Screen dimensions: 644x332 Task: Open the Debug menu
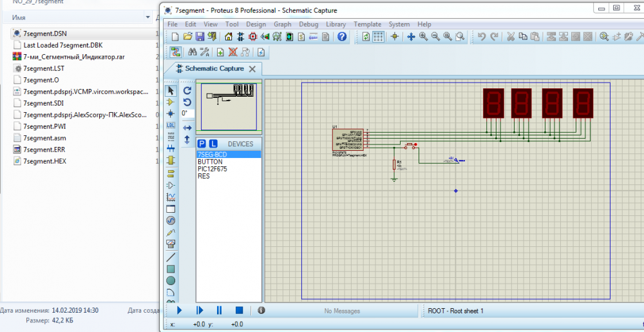click(308, 24)
